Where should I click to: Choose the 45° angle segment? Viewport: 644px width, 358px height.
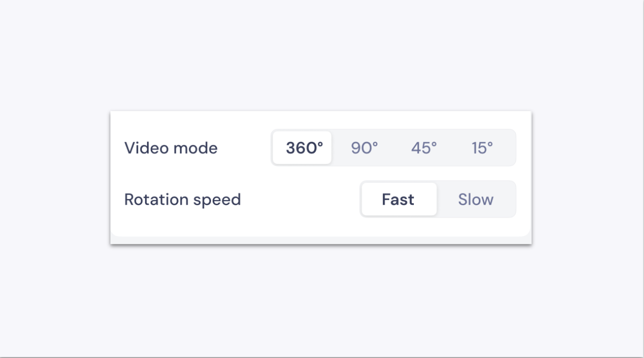pyautogui.click(x=424, y=148)
